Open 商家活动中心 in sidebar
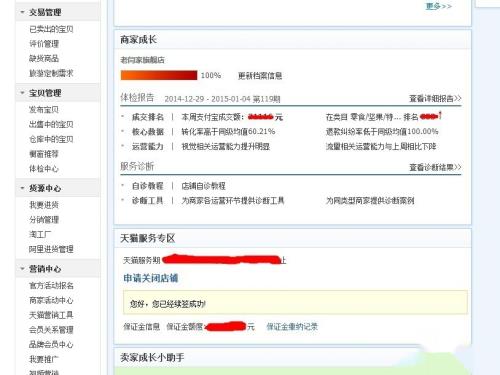500x375 pixels. coord(51,300)
